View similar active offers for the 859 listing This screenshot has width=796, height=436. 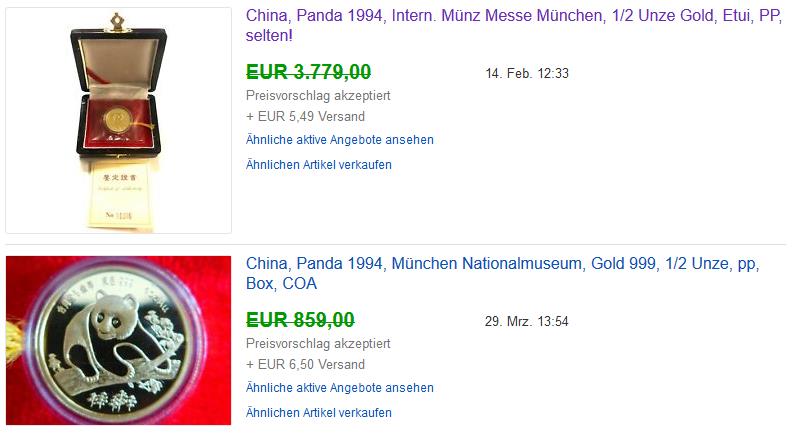[340, 388]
